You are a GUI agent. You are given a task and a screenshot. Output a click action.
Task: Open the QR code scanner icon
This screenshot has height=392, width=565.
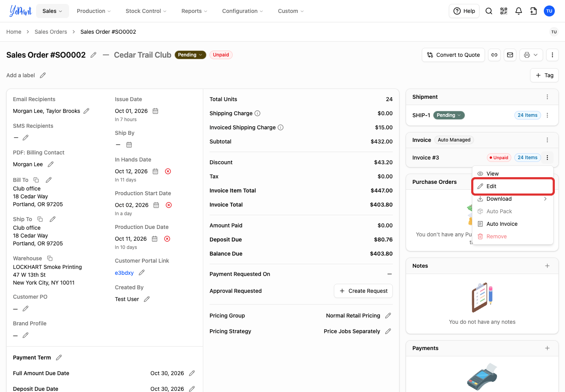pos(504,11)
